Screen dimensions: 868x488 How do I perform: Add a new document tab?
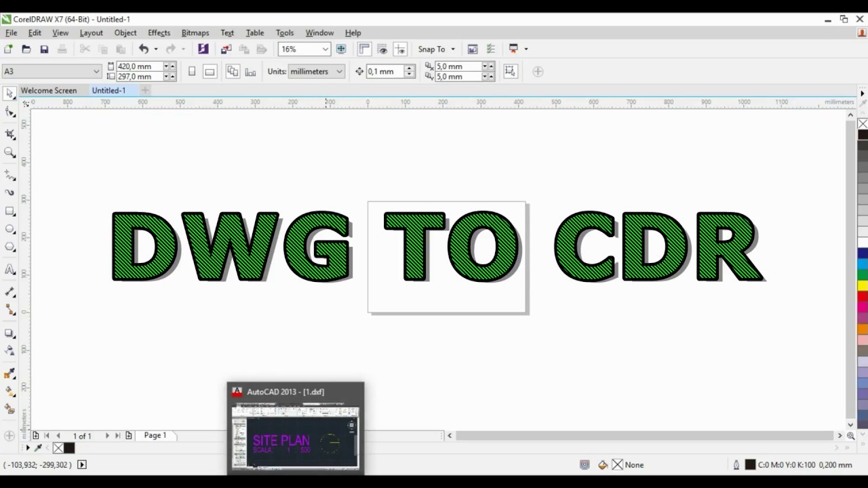(x=145, y=90)
